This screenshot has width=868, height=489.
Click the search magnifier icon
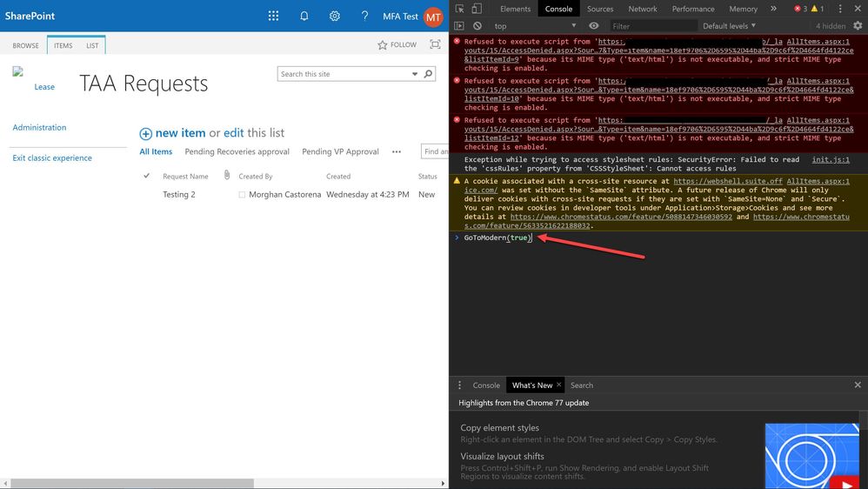pos(428,74)
